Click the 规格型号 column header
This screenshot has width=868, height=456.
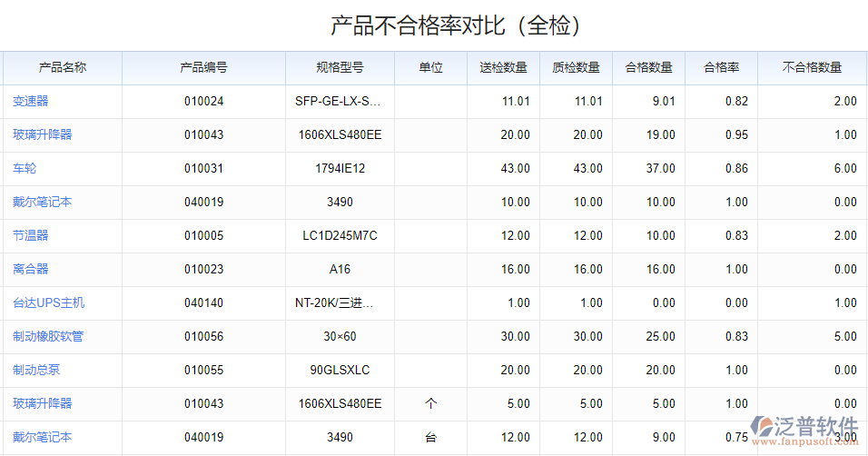point(340,67)
